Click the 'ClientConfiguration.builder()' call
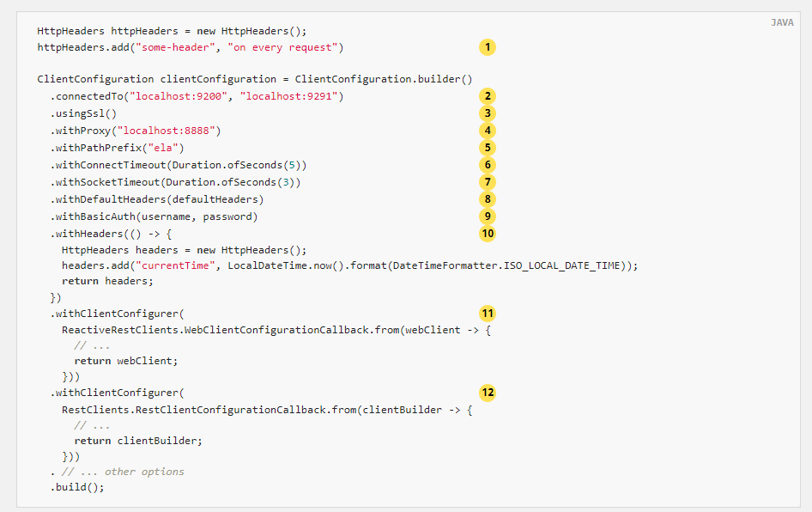Image resolution: width=812 pixels, height=512 pixels. [384, 79]
